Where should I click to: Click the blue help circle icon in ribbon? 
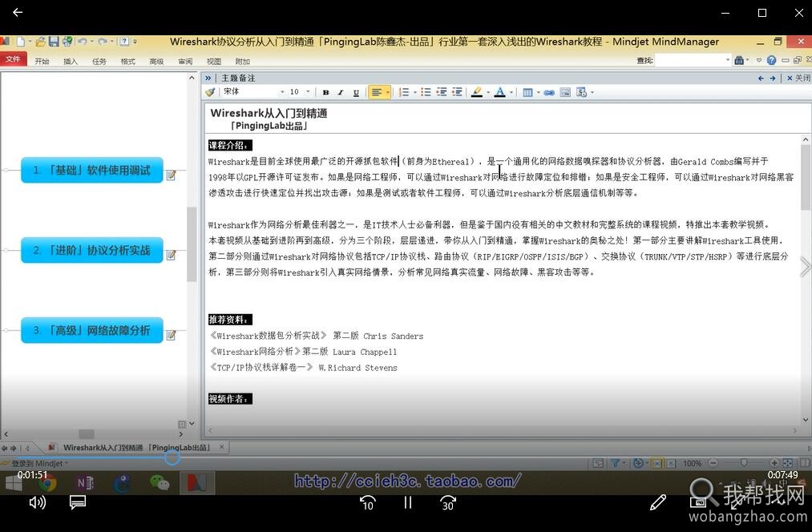click(x=772, y=61)
